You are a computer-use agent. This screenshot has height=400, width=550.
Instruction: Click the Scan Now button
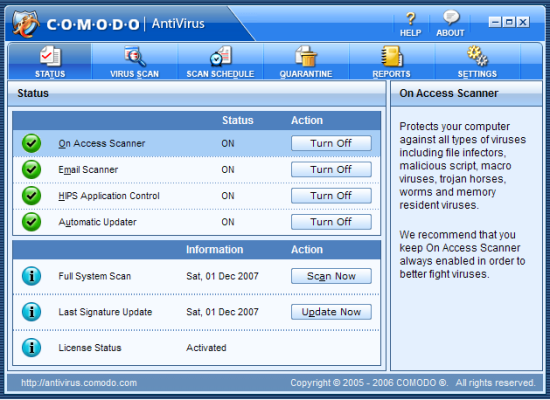pyautogui.click(x=331, y=276)
